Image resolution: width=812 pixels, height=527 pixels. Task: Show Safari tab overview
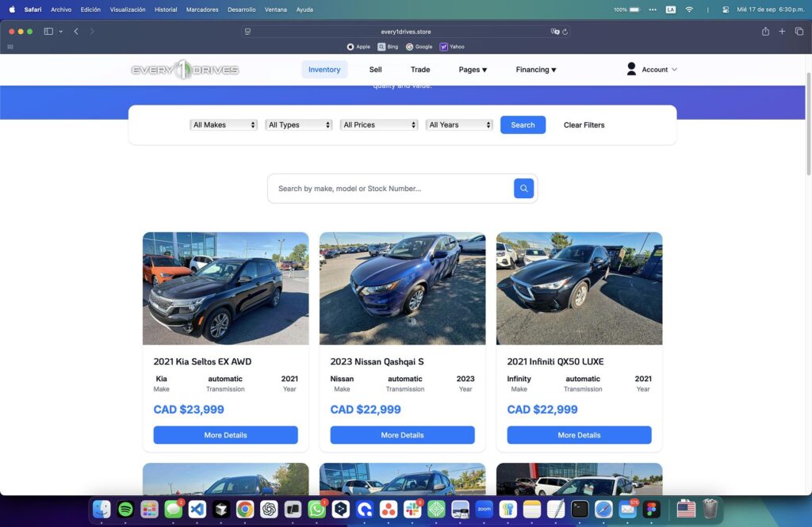click(x=799, y=32)
